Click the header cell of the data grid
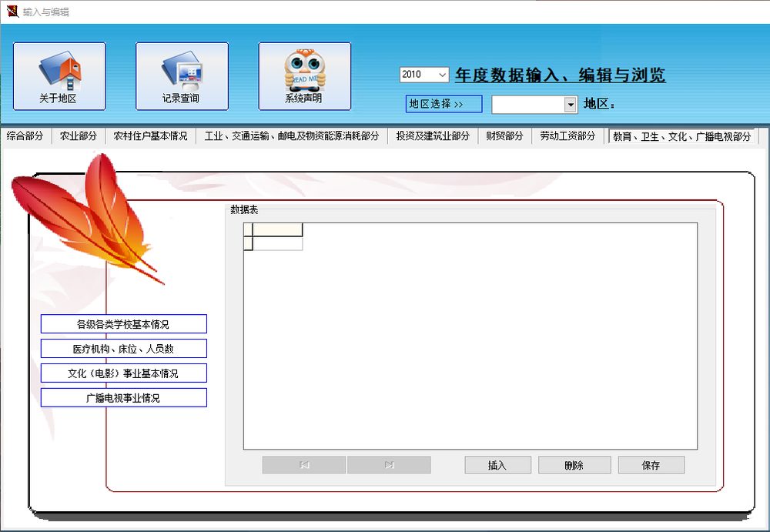The width and height of the screenshot is (770, 532). (277, 230)
